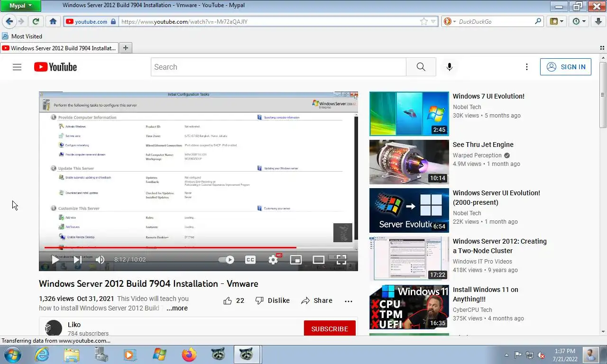Open a new tab with the plus button
Viewport: 607px width, 364px height.
[126, 48]
